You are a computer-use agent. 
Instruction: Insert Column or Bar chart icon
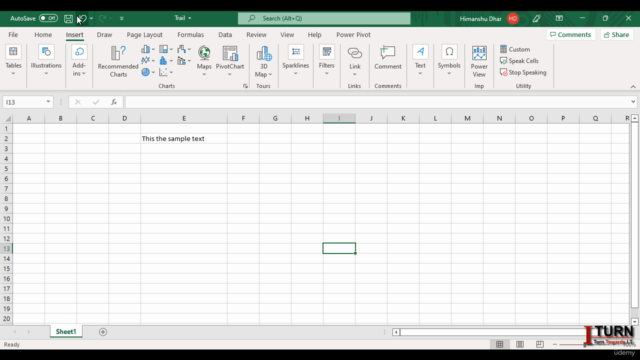pos(147,49)
